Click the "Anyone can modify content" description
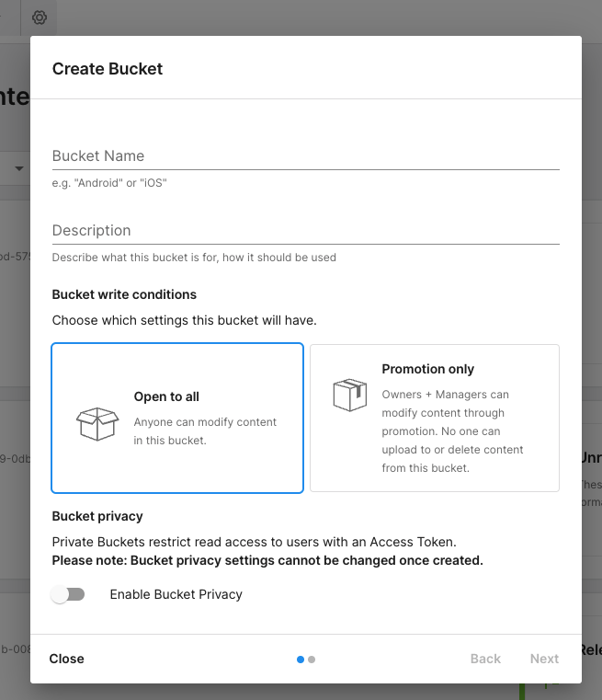 [x=205, y=430]
